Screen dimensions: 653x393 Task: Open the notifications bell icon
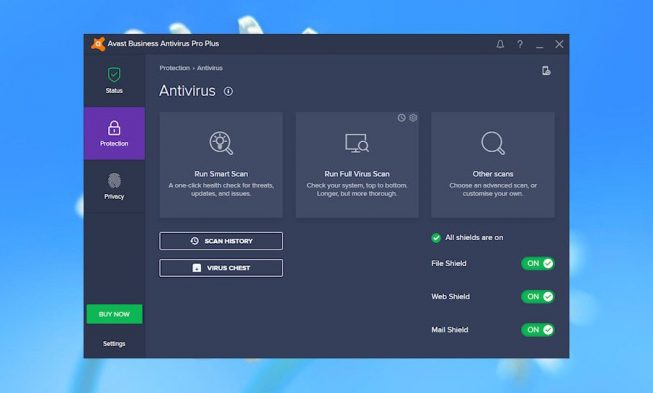(x=500, y=44)
